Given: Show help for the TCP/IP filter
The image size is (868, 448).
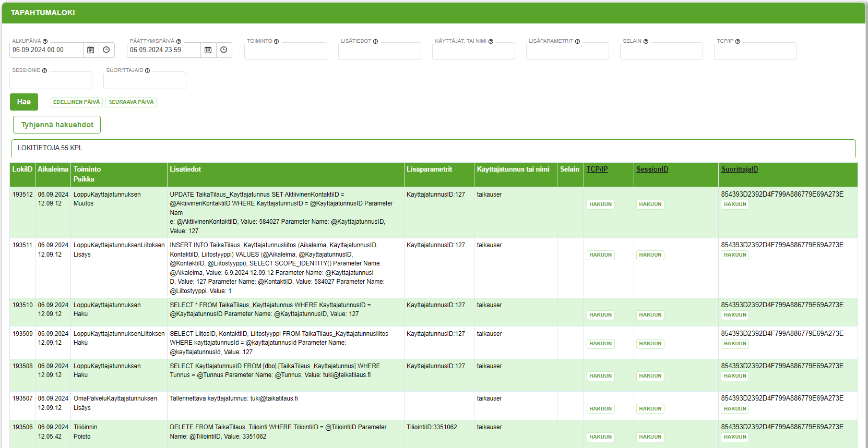Looking at the screenshot, I should click(738, 41).
